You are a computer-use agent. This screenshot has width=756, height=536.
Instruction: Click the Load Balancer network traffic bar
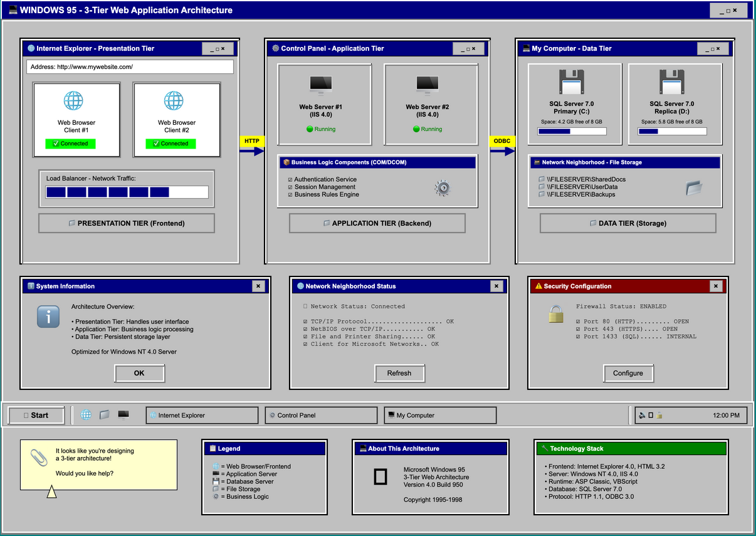pyautogui.click(x=127, y=192)
